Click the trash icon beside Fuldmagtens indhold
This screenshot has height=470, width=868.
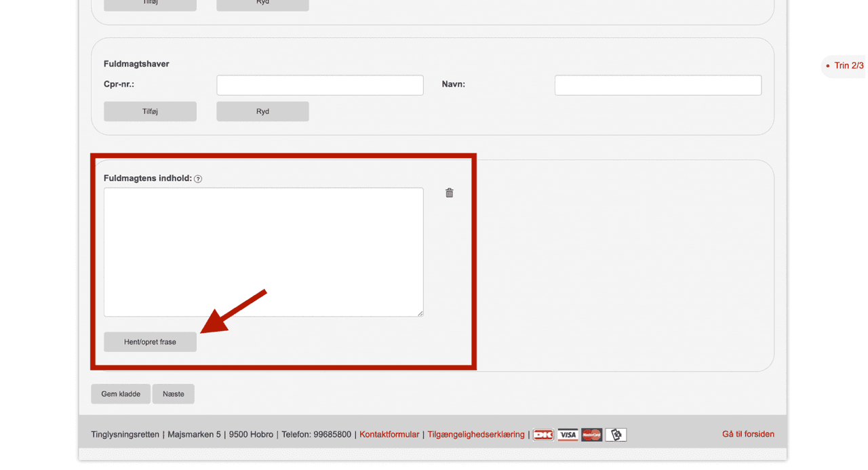(x=449, y=193)
